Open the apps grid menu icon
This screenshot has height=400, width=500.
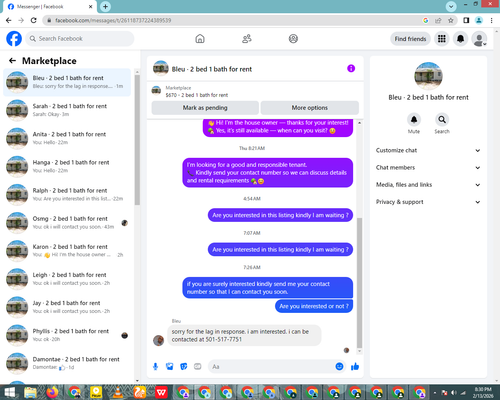[x=442, y=39]
